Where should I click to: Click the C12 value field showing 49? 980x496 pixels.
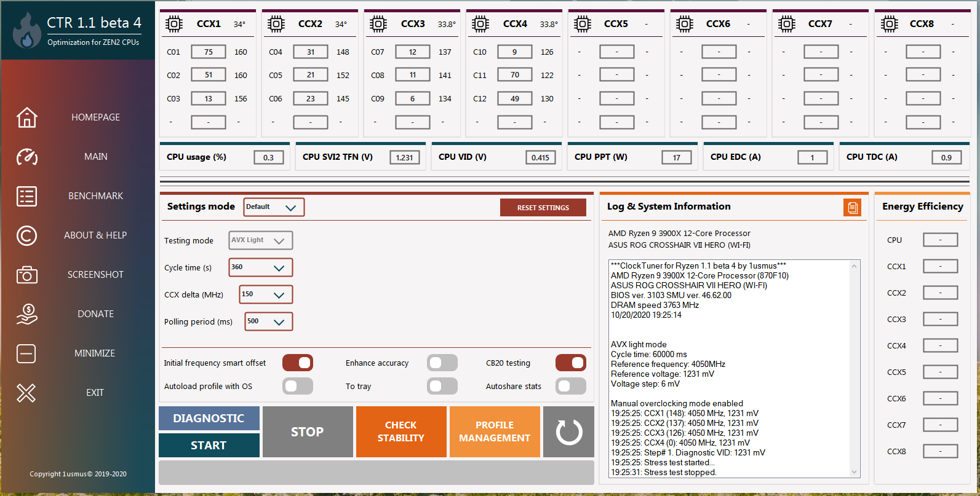pos(515,99)
